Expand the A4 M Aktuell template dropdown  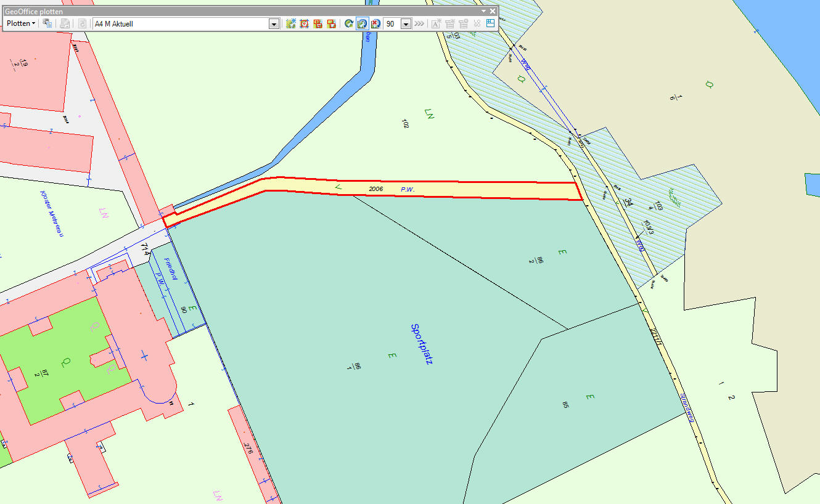point(274,24)
